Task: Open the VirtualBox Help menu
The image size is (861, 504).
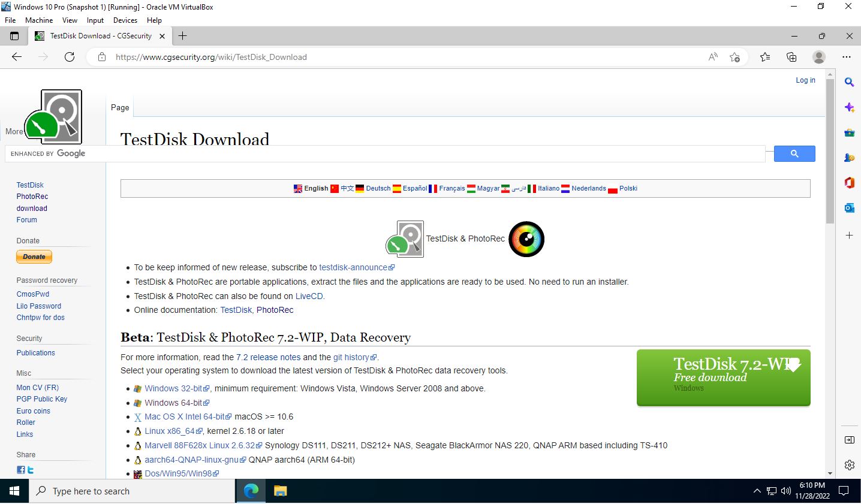Action: [x=154, y=20]
